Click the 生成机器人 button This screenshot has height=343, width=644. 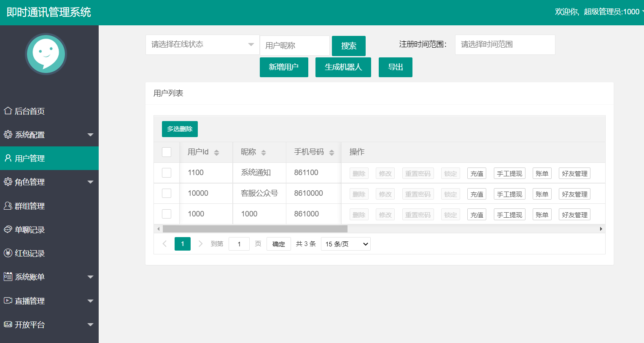click(343, 67)
